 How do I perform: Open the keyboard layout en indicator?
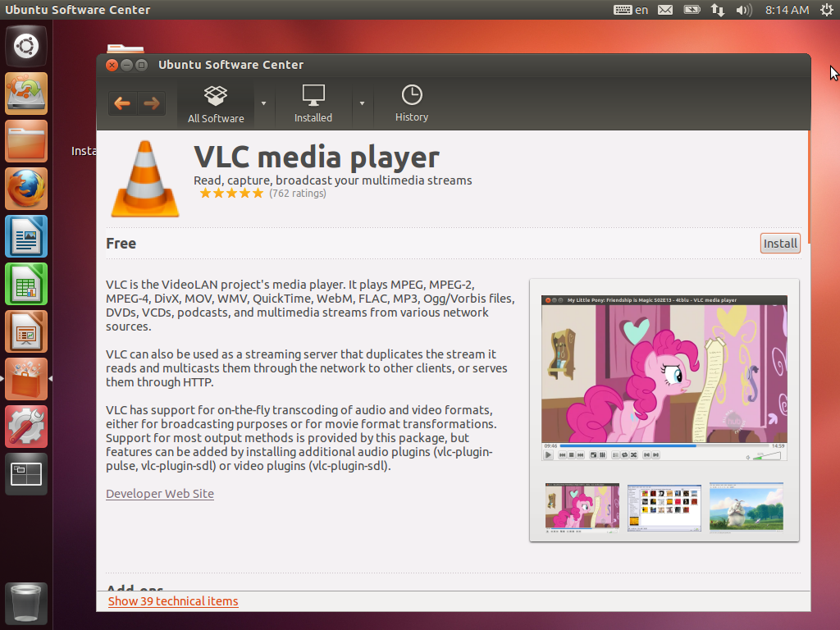point(631,10)
